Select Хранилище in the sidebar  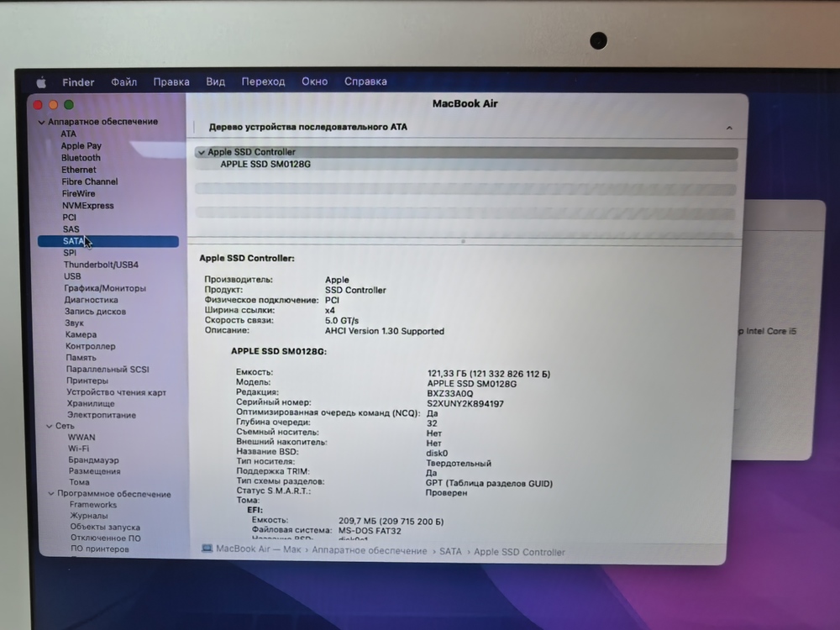[x=91, y=403]
